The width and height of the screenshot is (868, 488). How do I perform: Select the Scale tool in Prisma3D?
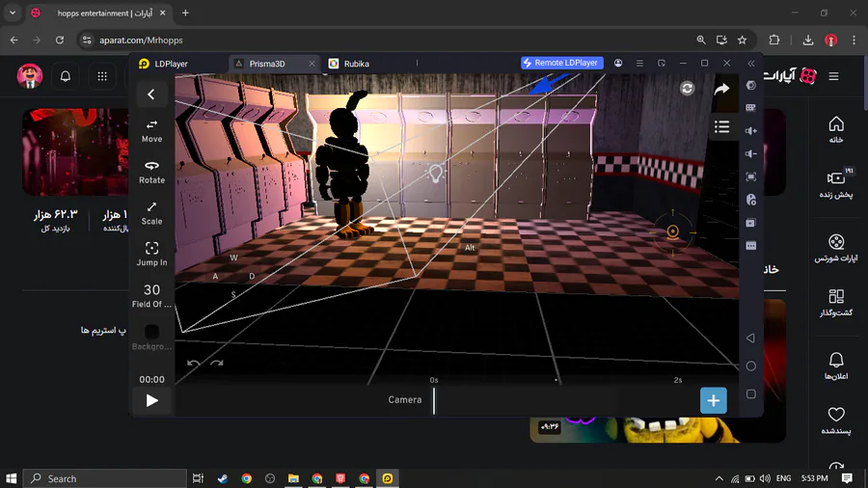(151, 213)
